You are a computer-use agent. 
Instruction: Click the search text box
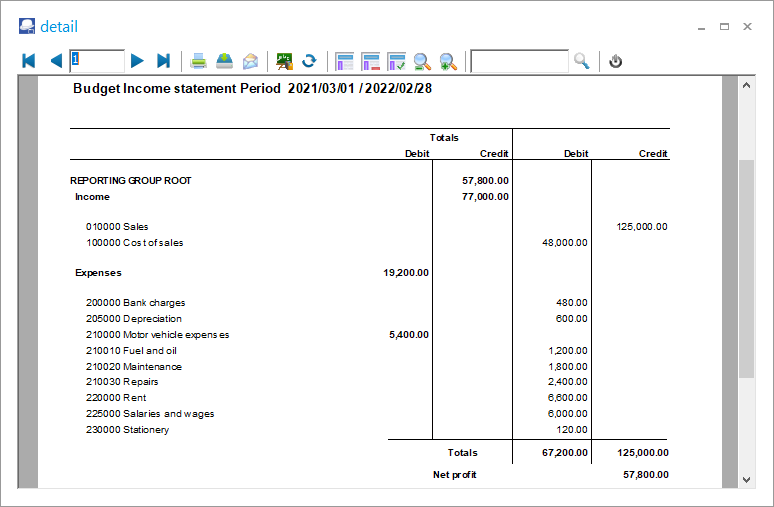(x=519, y=61)
